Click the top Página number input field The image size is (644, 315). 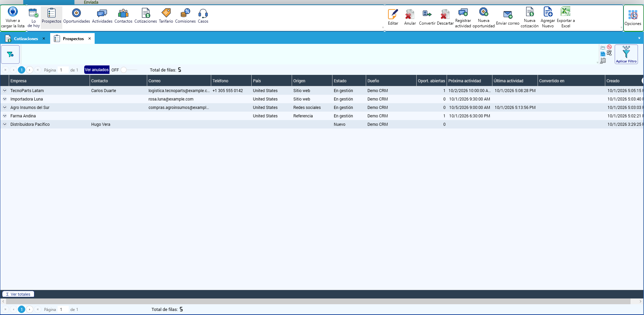pos(63,70)
